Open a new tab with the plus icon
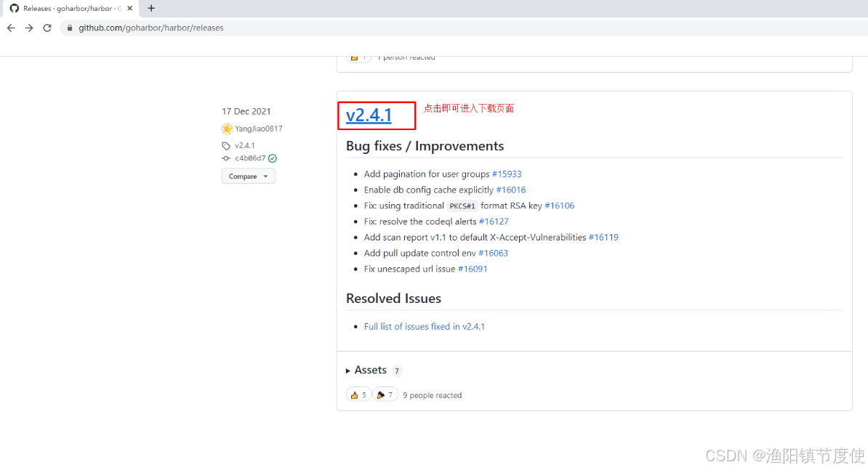The width and height of the screenshot is (868, 470). point(151,8)
